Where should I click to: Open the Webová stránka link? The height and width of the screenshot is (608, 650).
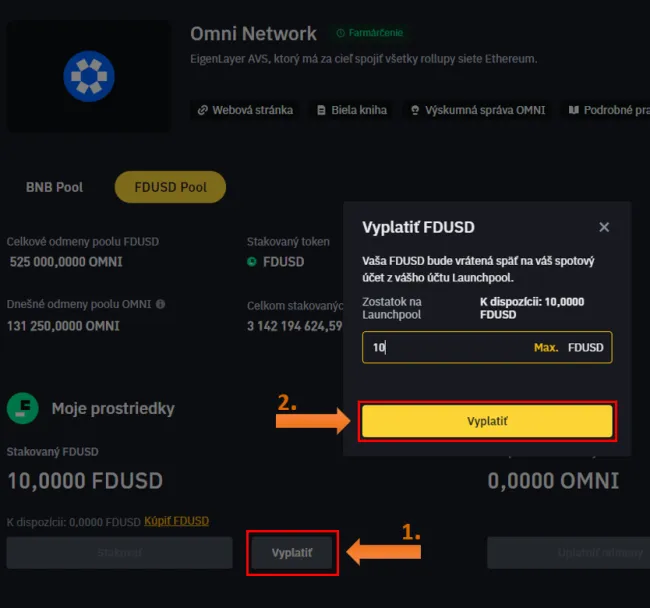point(245,110)
